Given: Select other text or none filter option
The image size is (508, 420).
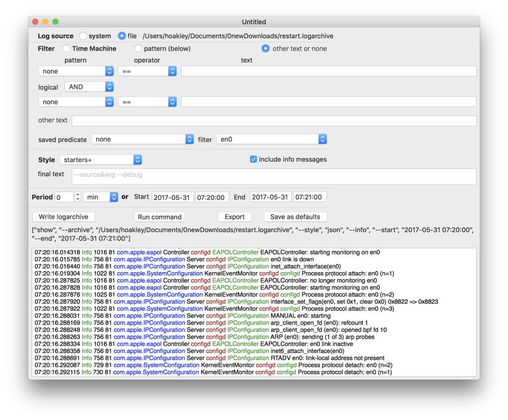Looking at the screenshot, I should (x=265, y=49).
